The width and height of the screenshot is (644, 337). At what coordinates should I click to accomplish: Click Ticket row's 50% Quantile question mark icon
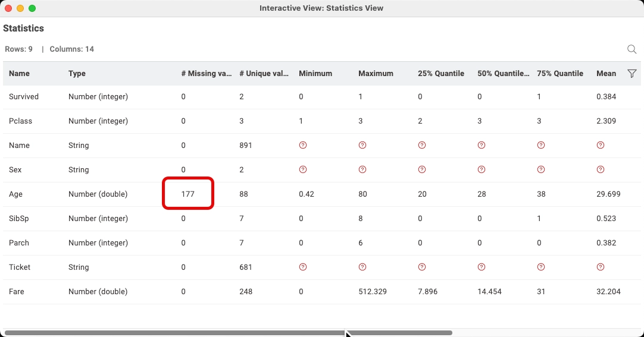[x=482, y=267]
